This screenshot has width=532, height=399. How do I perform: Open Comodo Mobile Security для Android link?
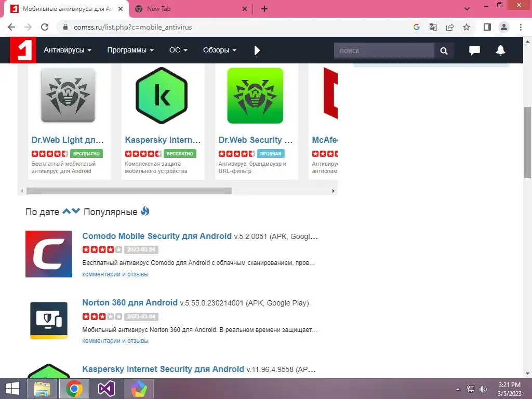[157, 236]
